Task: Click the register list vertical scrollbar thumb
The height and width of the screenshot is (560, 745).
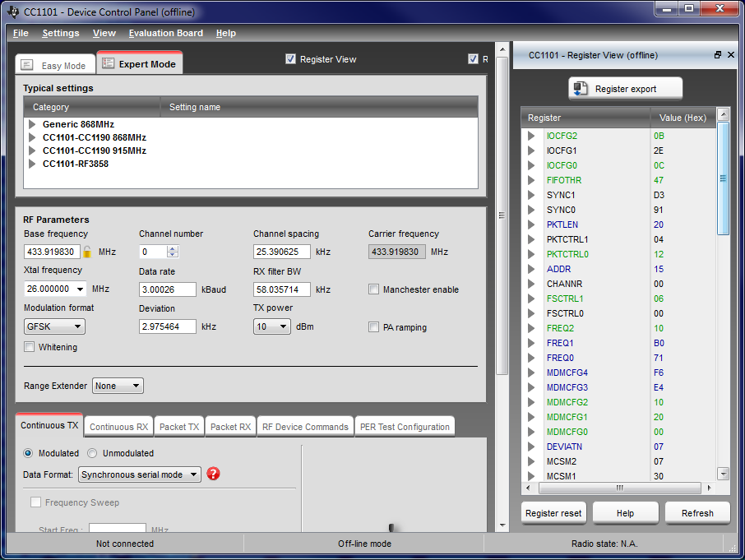Action: pyautogui.click(x=723, y=178)
